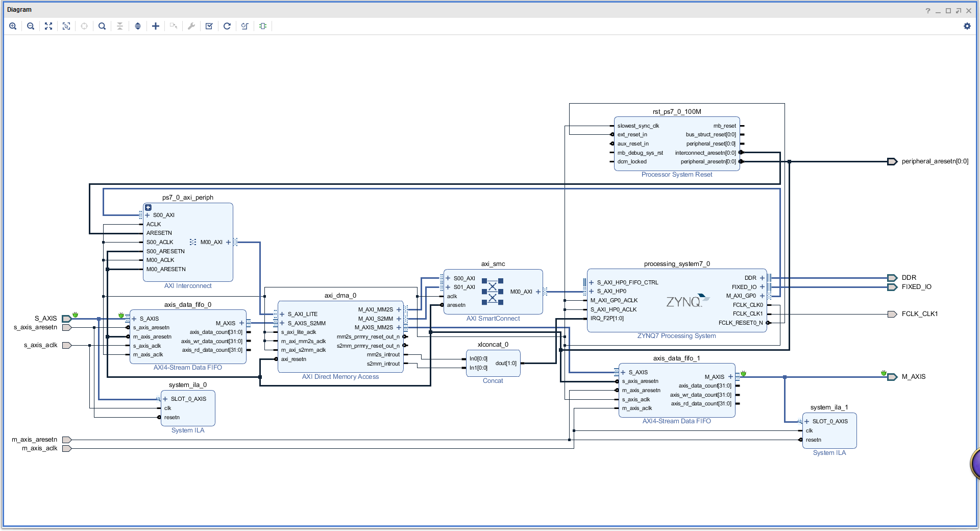Click the Float window button

tap(959, 11)
